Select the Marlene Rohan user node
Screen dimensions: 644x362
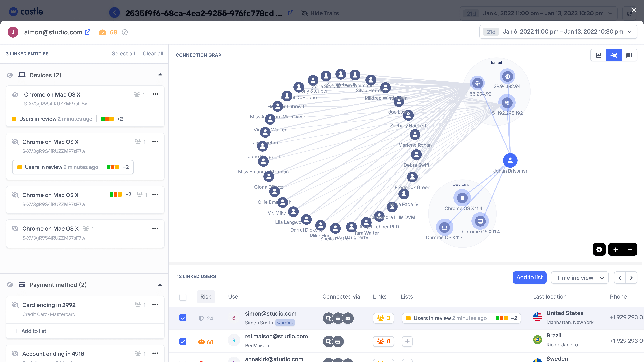(415, 135)
